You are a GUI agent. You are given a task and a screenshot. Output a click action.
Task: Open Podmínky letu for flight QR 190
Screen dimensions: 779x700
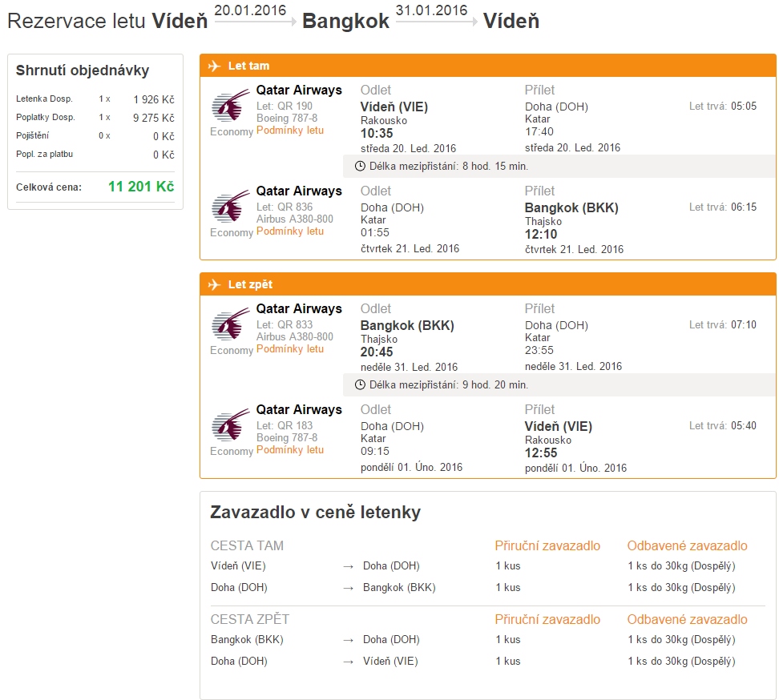pyautogui.click(x=290, y=131)
